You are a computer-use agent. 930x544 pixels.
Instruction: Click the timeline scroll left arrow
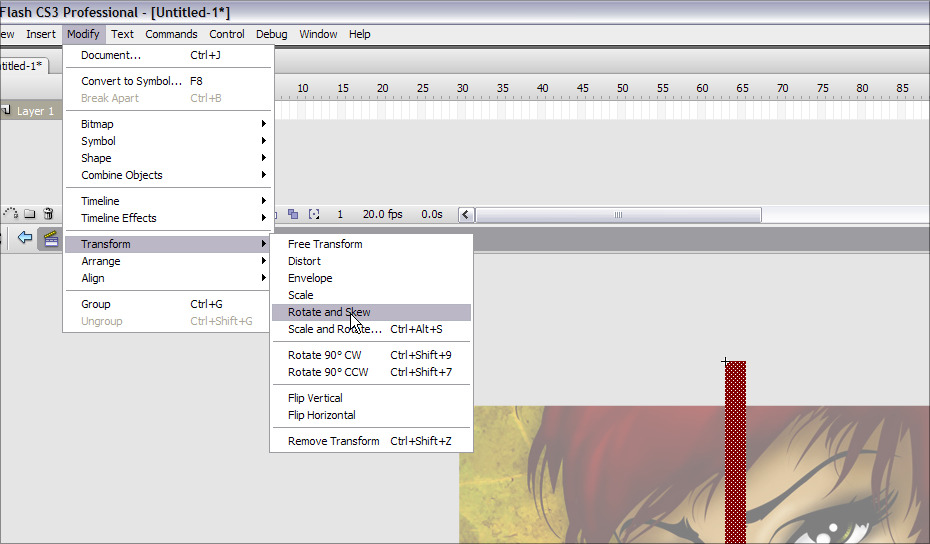coord(466,215)
